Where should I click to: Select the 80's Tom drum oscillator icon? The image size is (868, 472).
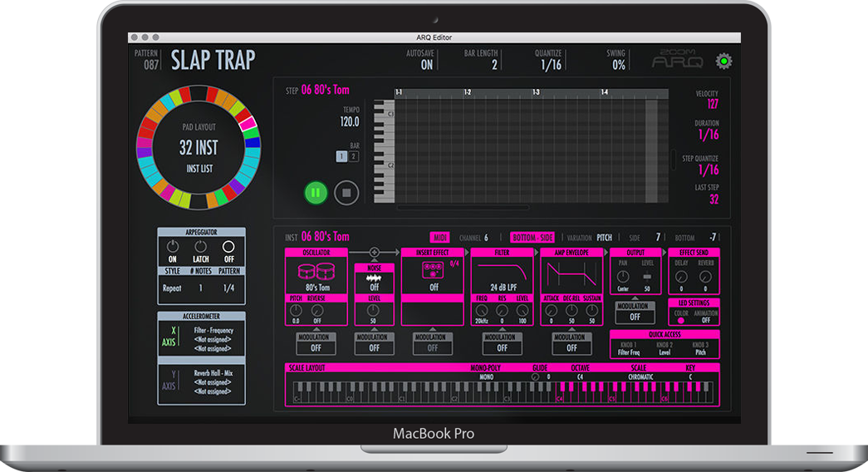pyautogui.click(x=316, y=271)
